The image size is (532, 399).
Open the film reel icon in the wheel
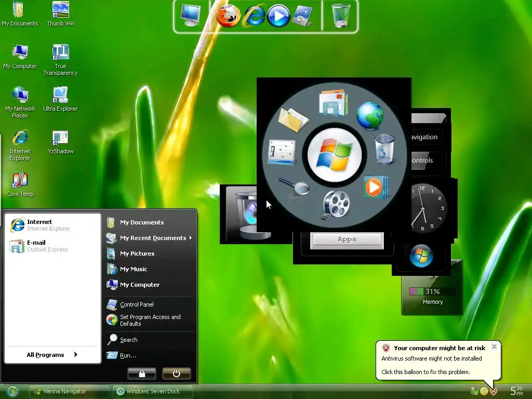pos(335,204)
